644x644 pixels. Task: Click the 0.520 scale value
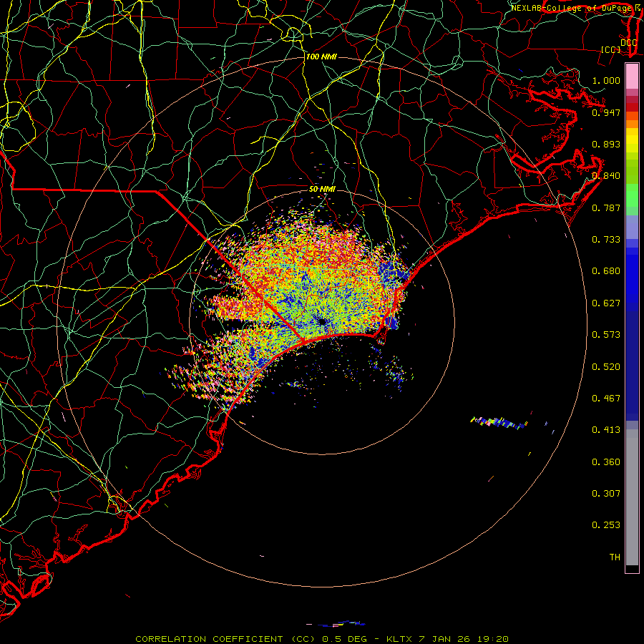[606, 367]
